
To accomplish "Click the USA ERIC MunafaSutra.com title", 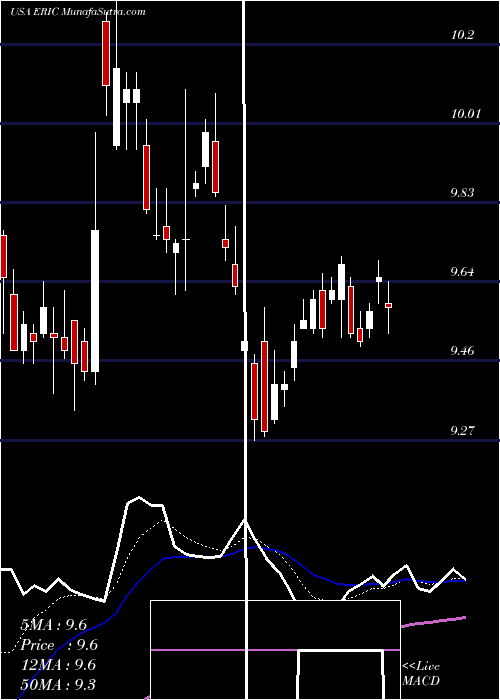I will tap(78, 12).
